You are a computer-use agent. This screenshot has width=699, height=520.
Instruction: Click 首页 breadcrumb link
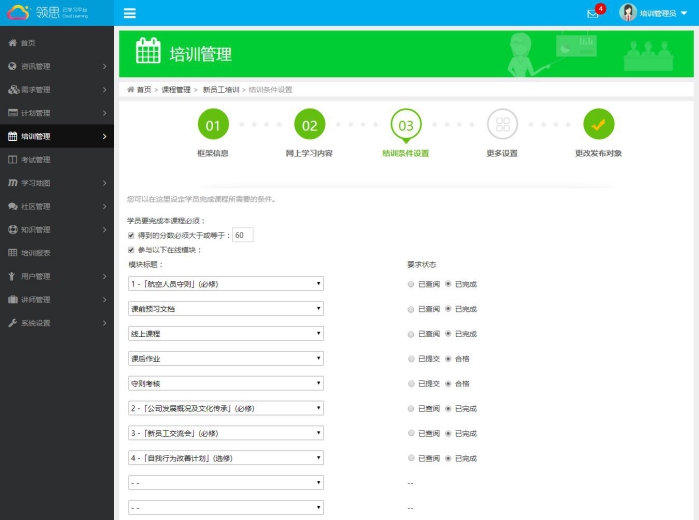tap(144, 90)
